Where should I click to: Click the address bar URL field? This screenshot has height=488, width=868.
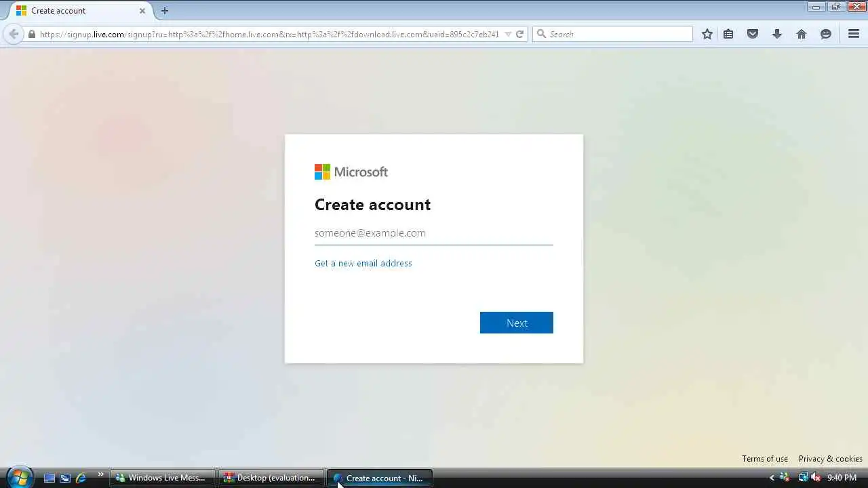point(269,34)
